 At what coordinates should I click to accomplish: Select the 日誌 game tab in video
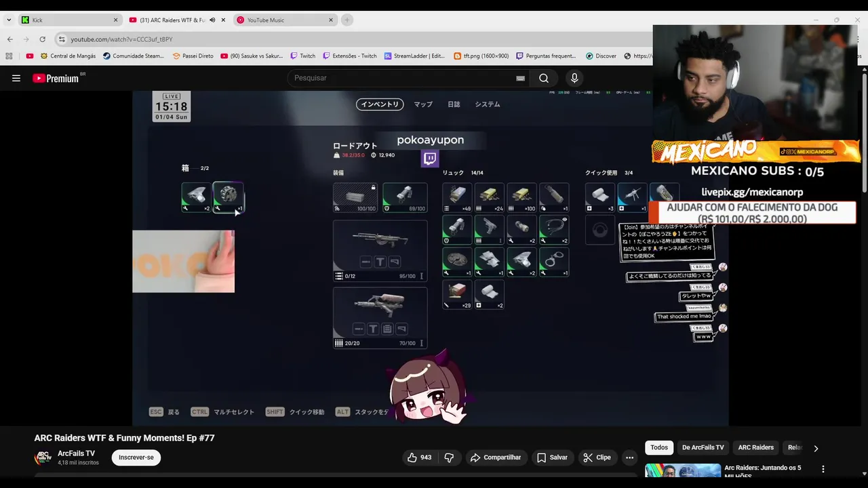click(x=454, y=104)
